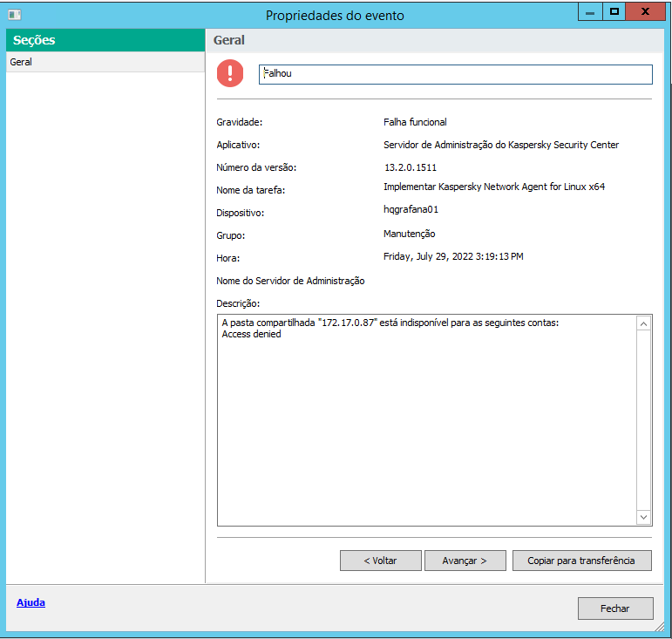
Task: Click description scrollbar up arrow
Action: tap(643, 324)
